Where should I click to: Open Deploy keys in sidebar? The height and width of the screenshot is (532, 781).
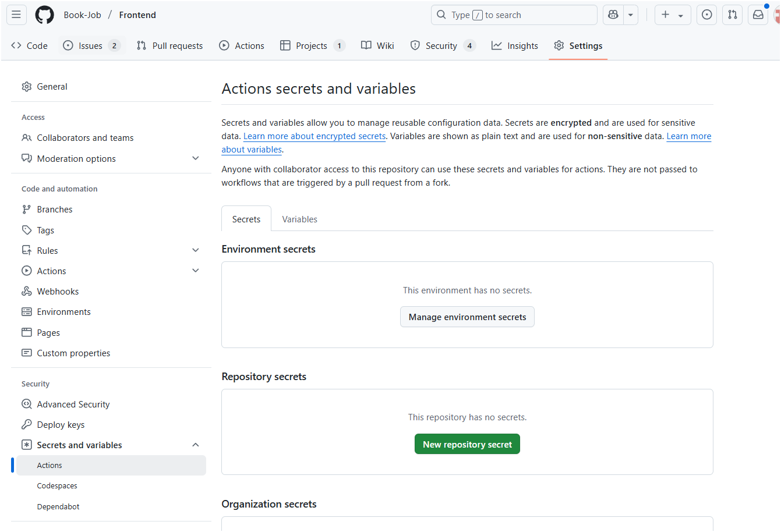coord(61,425)
